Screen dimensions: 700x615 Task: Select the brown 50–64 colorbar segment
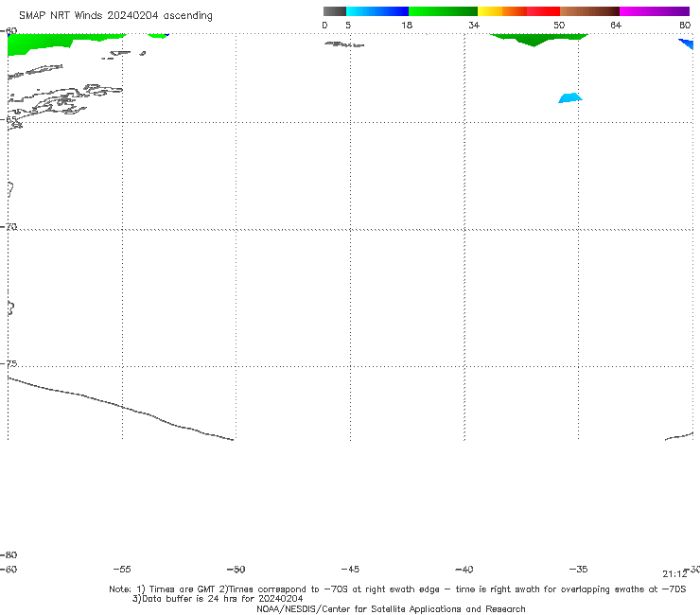(x=589, y=11)
